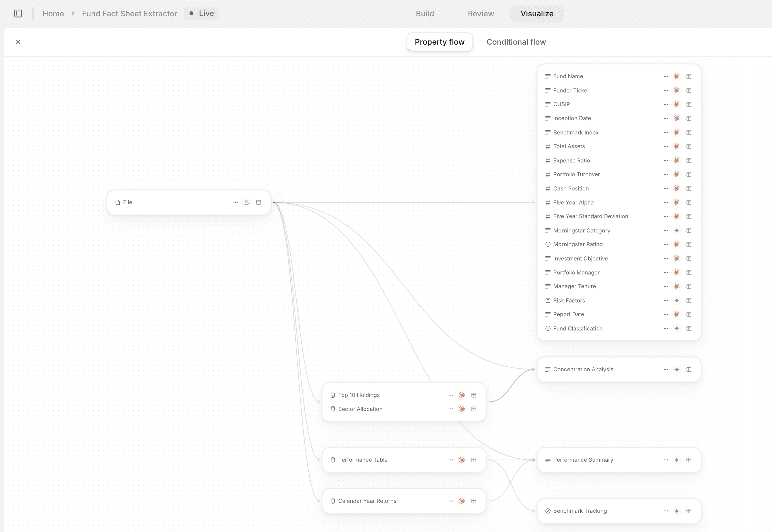This screenshot has width=772, height=532.
Task: Switch to the Build tab
Action: 425,13
